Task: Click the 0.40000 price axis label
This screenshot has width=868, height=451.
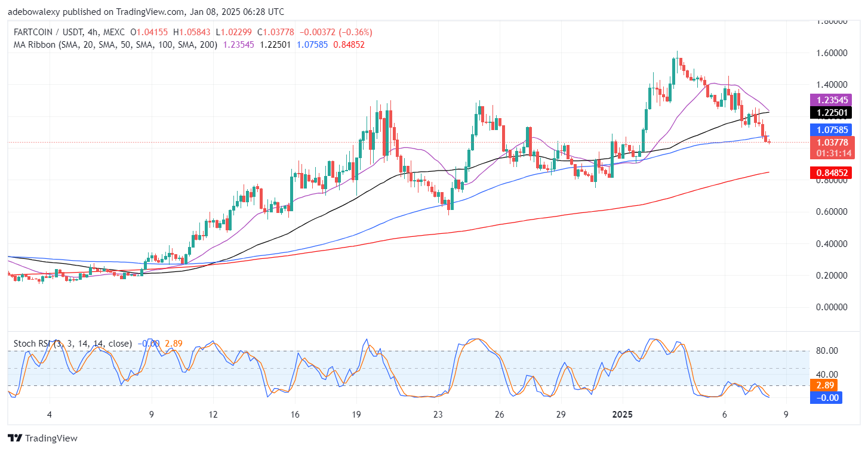Action: coord(832,244)
